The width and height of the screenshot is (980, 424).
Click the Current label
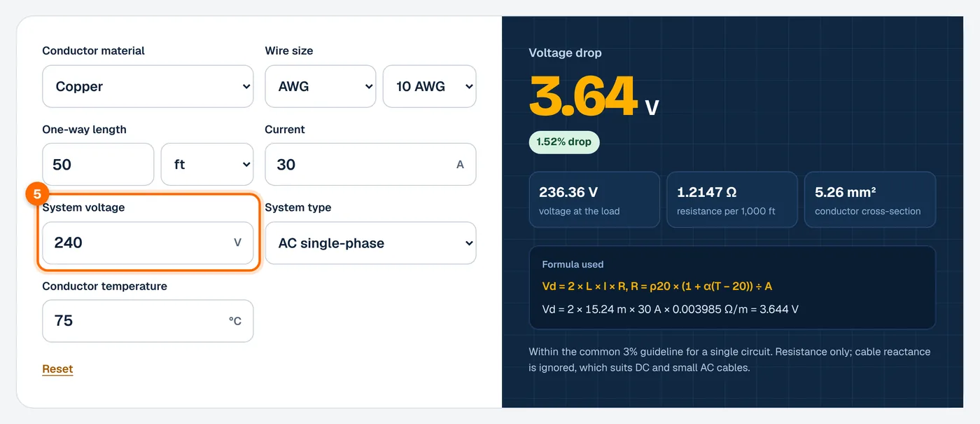pyautogui.click(x=285, y=129)
